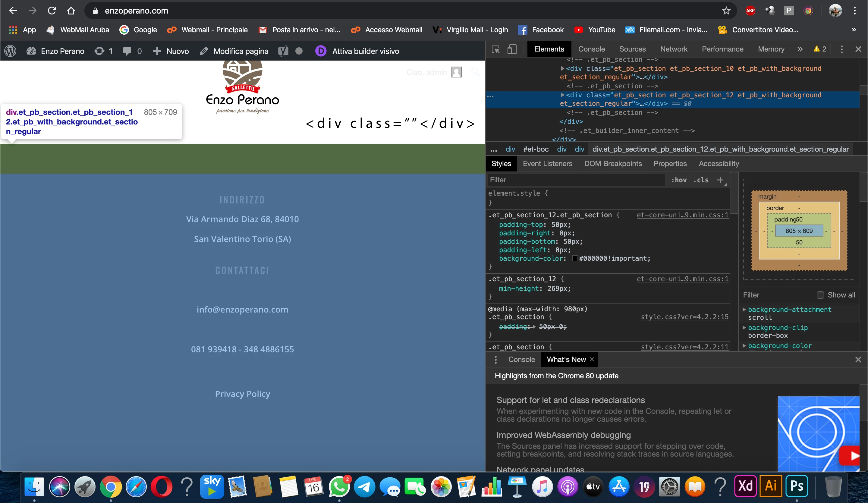Image resolution: width=868 pixels, height=503 pixels.
Task: Click the bookmark star icon
Action: 726,11
